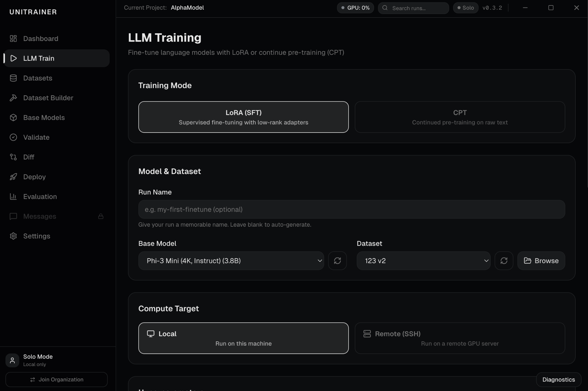Click the refresh icon next to the Dataset dropdown

pos(504,261)
